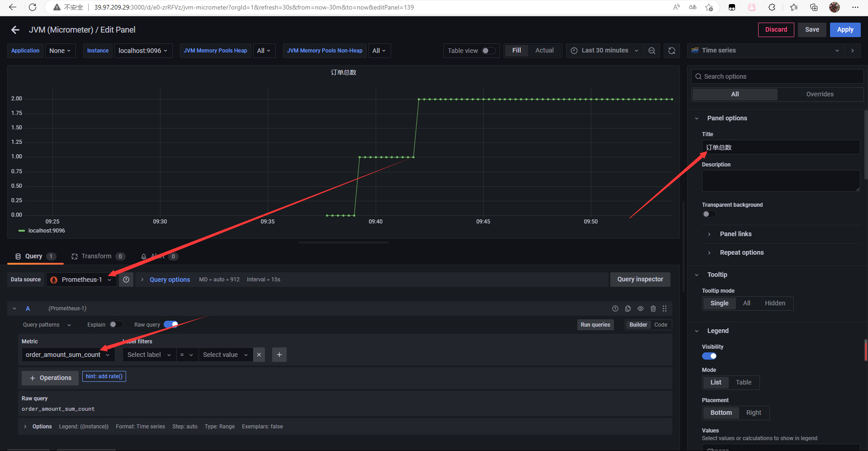Enable the Table view switch
868x451 pixels.
click(488, 51)
